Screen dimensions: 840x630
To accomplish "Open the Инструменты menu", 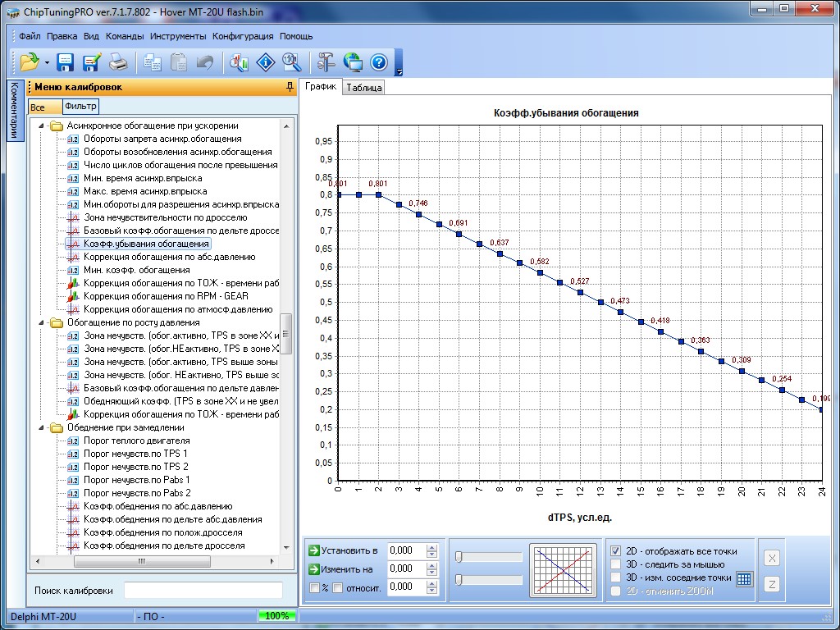I will [178, 36].
